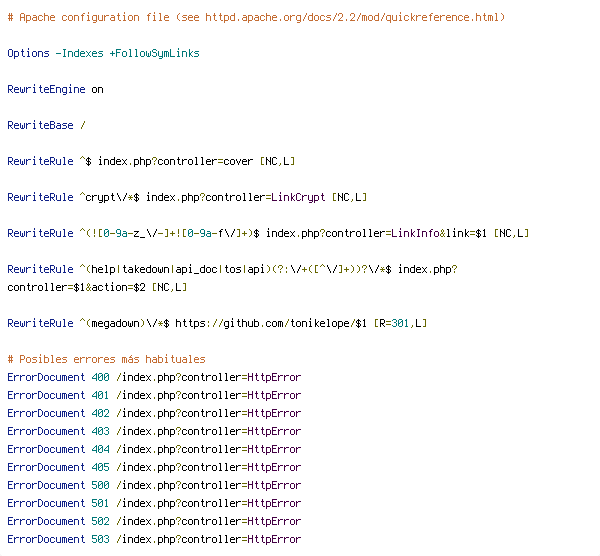Click HttpError on the 503 line
The image size is (600, 556).
coord(274,539)
